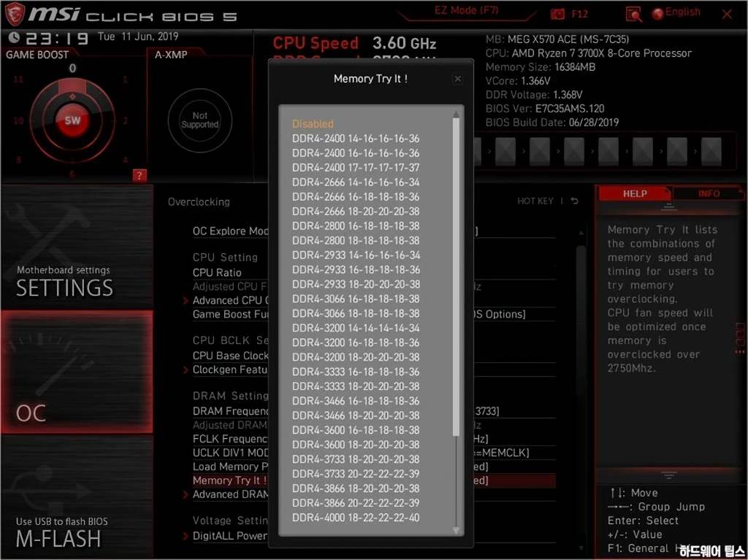Select DDR4-2400 14-16-16-16-36 preset

356,138
